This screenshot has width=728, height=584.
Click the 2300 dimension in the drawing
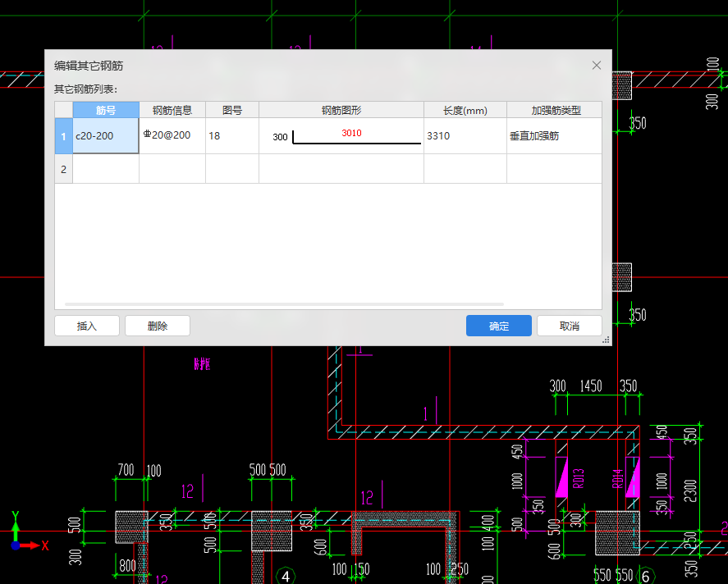(690, 490)
